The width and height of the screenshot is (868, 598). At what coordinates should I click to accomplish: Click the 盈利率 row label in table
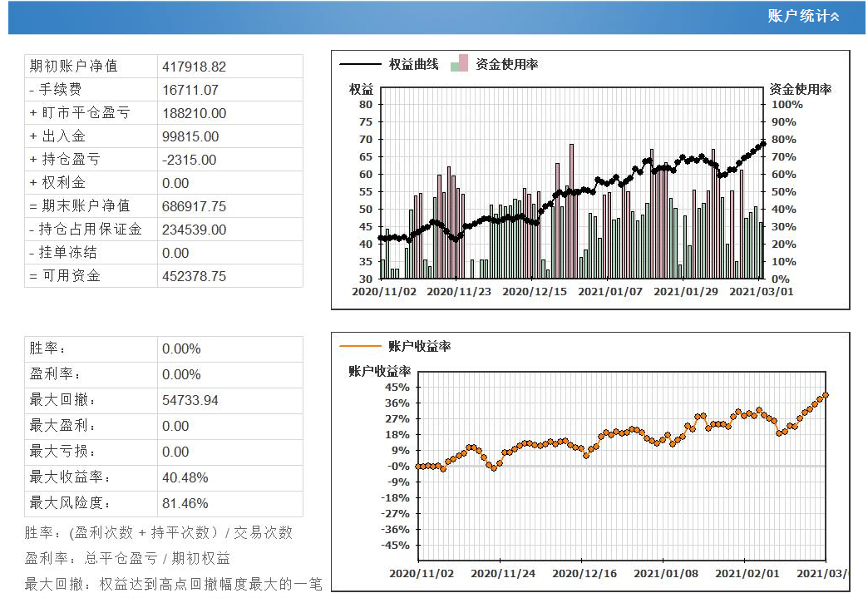click(55, 374)
